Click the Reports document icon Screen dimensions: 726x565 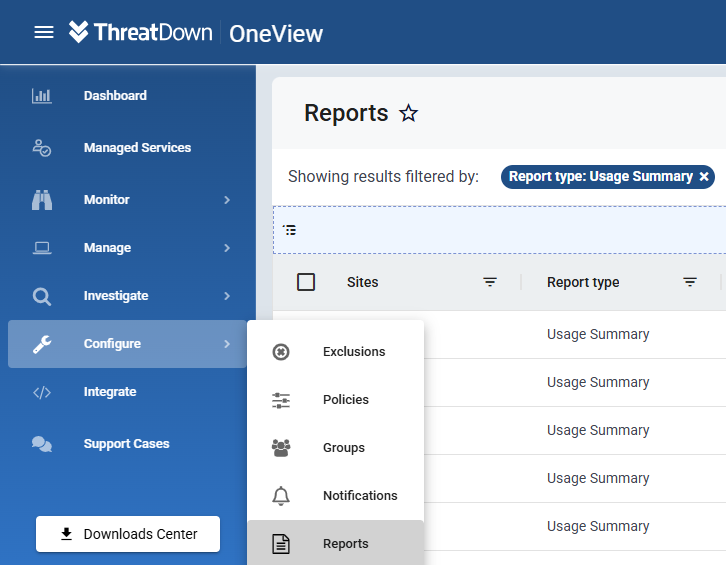[x=281, y=544]
